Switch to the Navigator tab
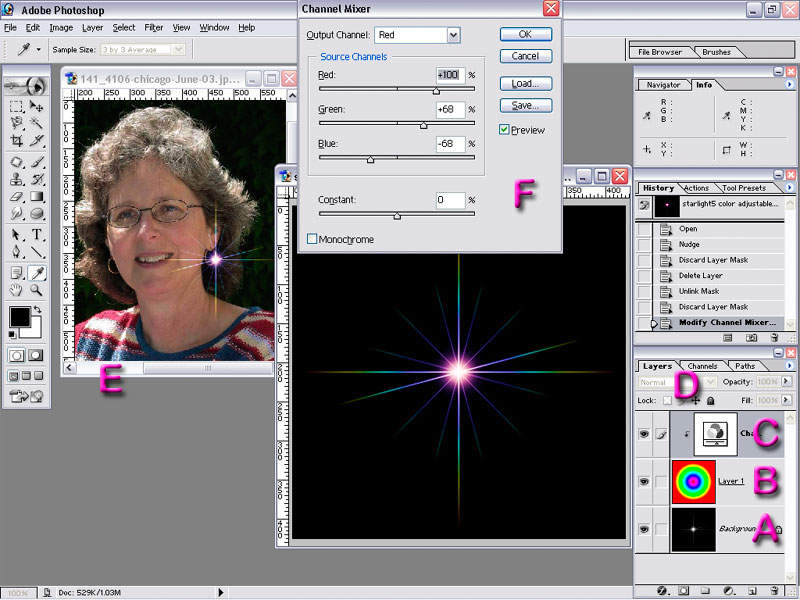This screenshot has height=600, width=800. tap(663, 85)
